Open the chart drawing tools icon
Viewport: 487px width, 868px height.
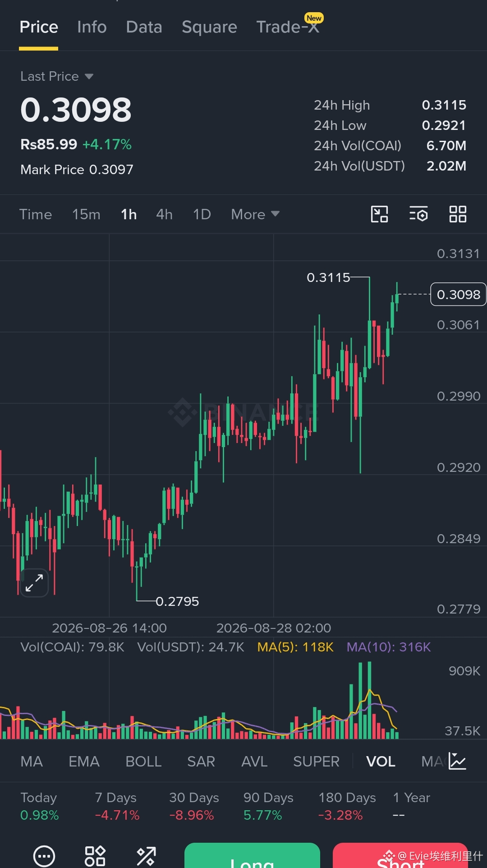click(x=379, y=214)
